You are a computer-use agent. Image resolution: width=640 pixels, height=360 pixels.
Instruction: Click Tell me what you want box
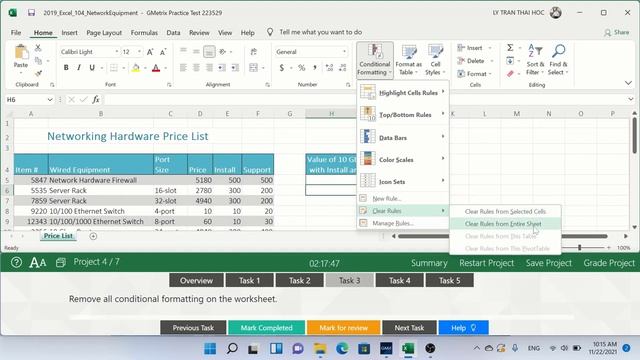320,32
